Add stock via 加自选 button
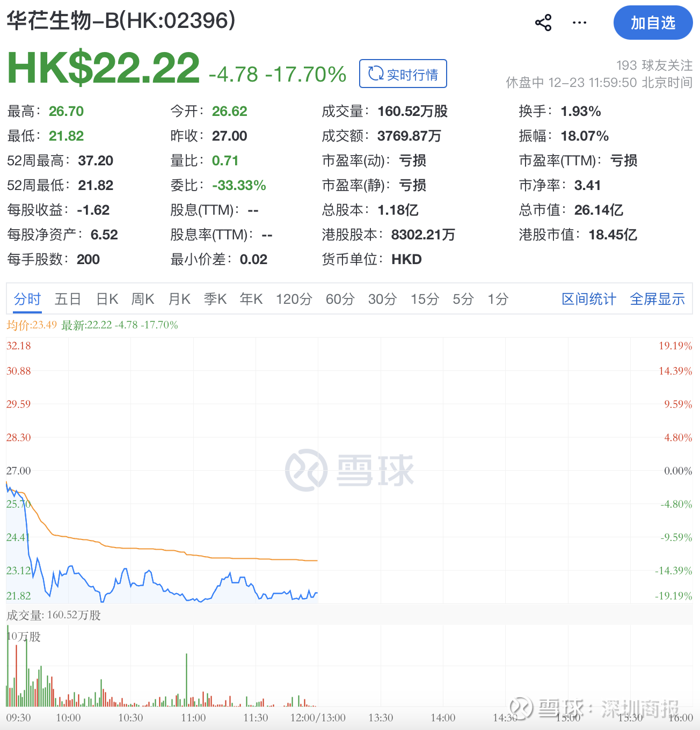This screenshot has height=730, width=700. pos(653,23)
